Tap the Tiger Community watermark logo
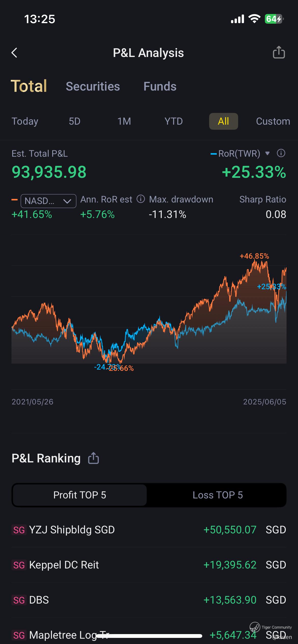 [x=255, y=627]
